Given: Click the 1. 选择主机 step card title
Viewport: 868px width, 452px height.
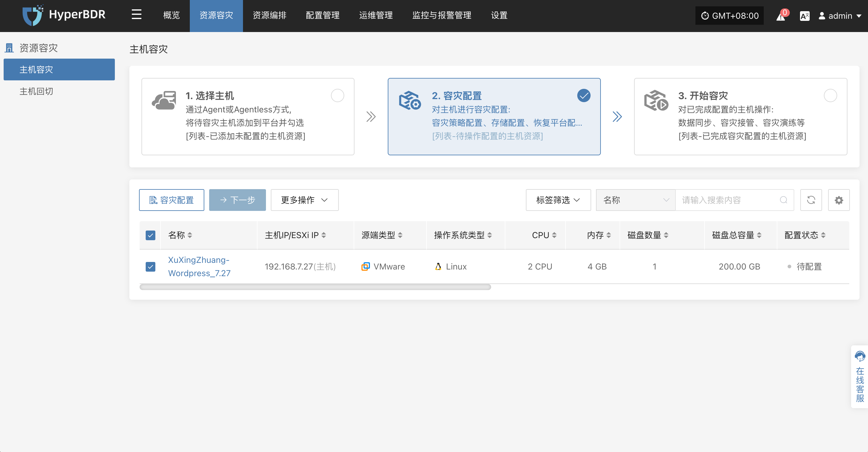Looking at the screenshot, I should [x=209, y=96].
